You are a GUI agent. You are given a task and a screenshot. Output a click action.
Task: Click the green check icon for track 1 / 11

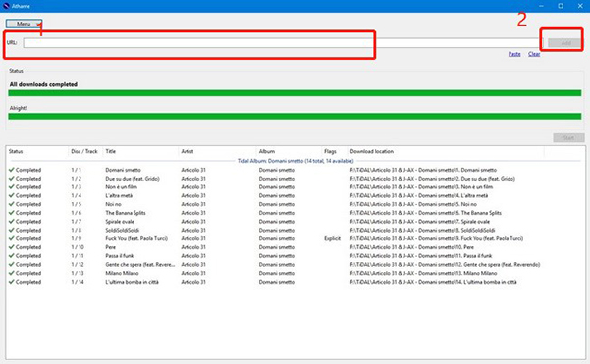pyautogui.click(x=11, y=256)
